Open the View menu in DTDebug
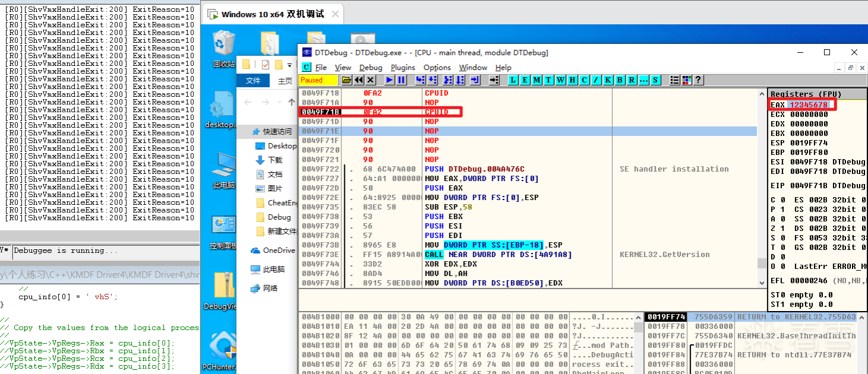 tap(343, 67)
